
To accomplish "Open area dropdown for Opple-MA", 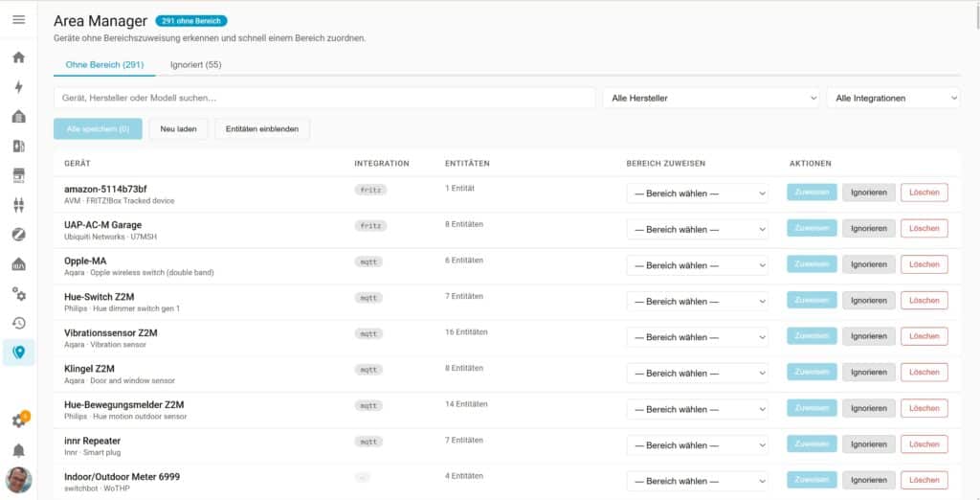I will click(698, 265).
